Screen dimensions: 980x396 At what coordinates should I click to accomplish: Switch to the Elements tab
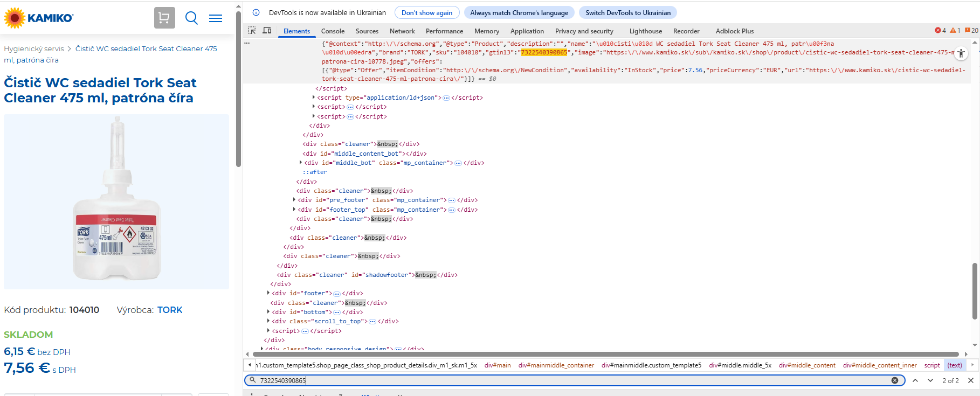(296, 31)
